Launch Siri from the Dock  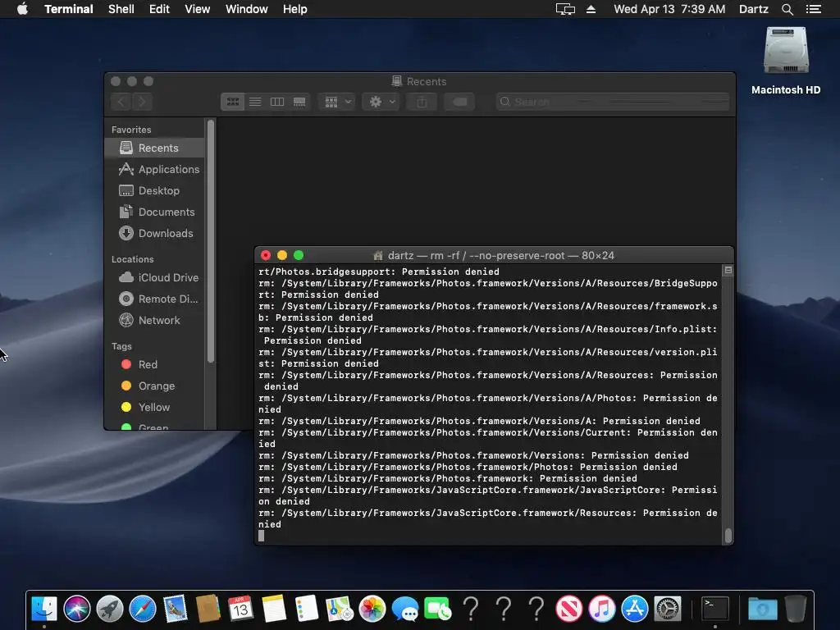[x=76, y=609]
